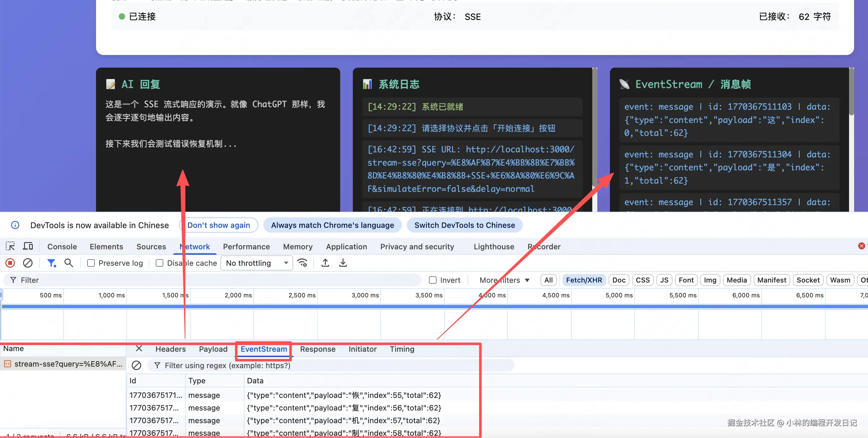Toggle the device toolbar icon
This screenshot has width=868, height=438.
(28, 246)
